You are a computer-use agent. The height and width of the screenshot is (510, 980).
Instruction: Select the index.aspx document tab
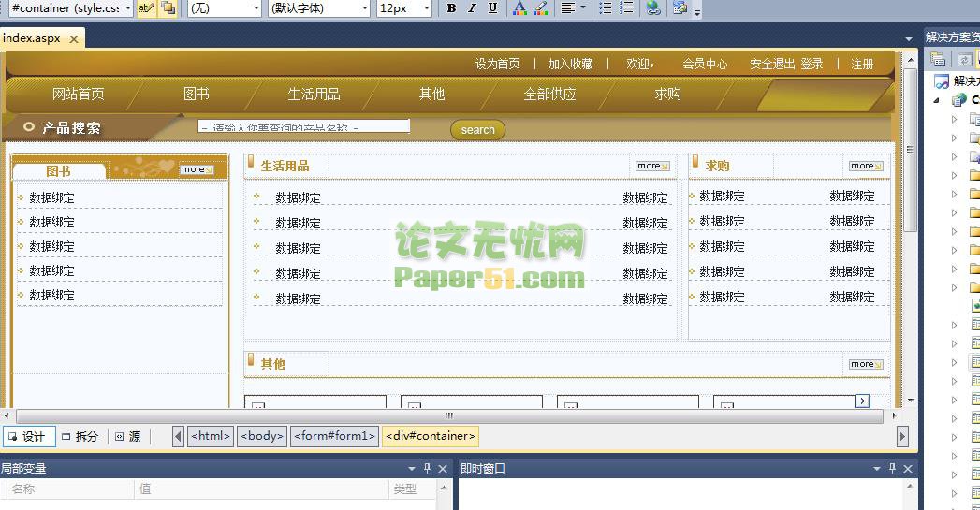pos(31,38)
